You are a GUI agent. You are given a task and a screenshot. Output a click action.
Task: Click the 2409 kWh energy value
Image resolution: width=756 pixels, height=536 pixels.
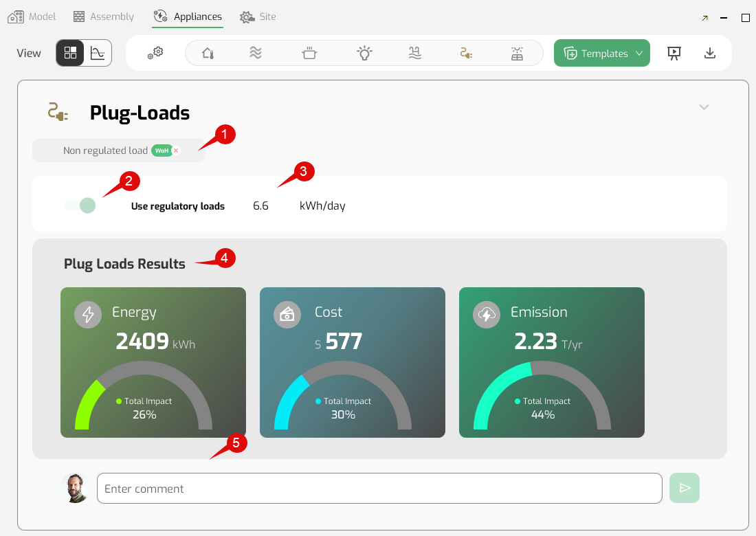155,342
